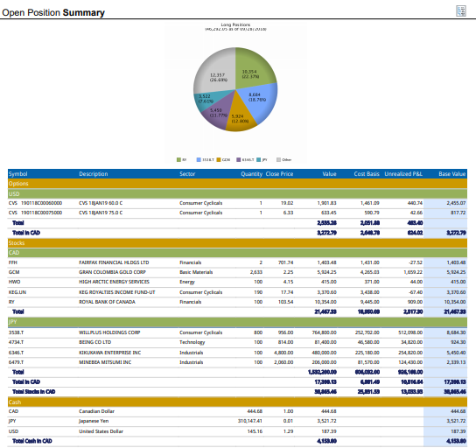This screenshot has height=448, width=476.
Task: Click the Total Stocks in CAD label
Action: click(x=34, y=392)
